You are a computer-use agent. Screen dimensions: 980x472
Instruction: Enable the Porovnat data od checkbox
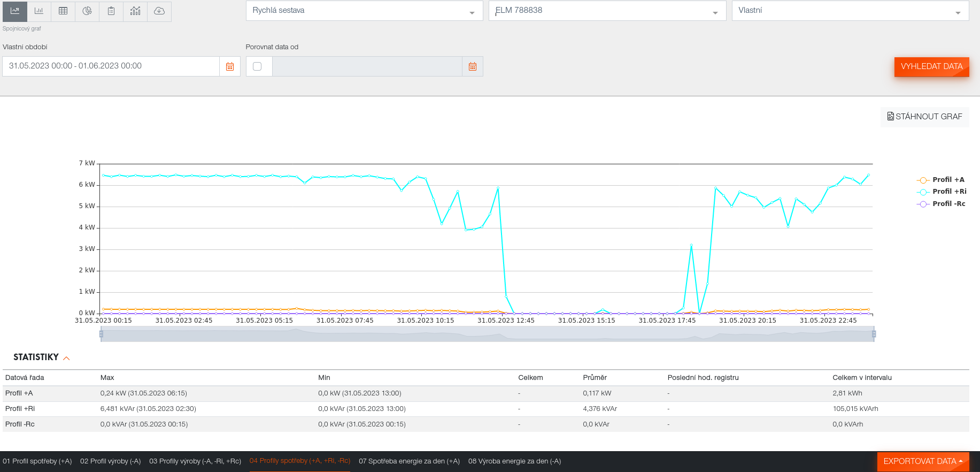point(257,66)
